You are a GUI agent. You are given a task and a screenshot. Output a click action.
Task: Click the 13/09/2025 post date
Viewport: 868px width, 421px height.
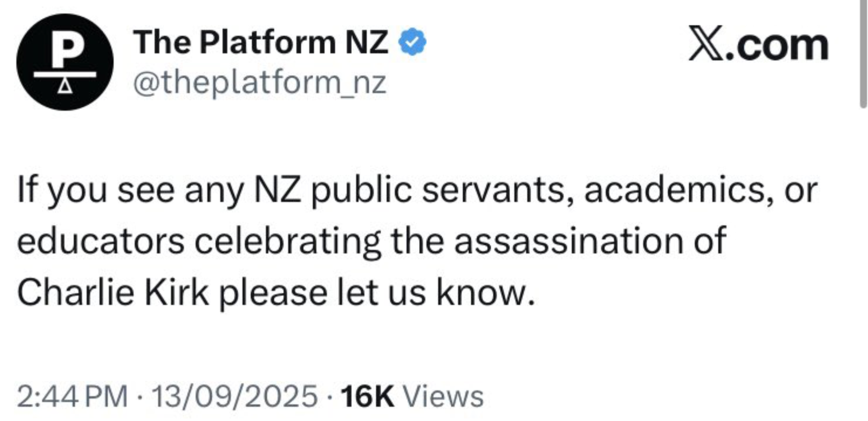[x=234, y=396]
